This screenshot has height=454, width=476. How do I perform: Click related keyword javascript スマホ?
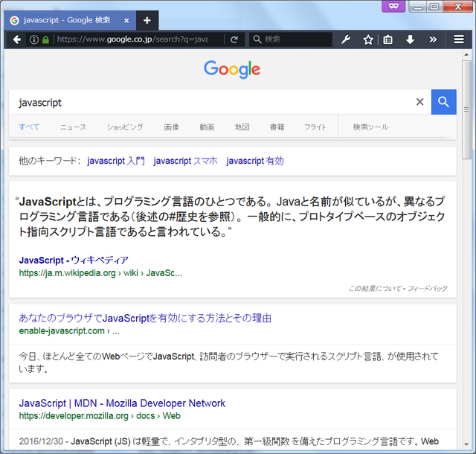click(185, 161)
